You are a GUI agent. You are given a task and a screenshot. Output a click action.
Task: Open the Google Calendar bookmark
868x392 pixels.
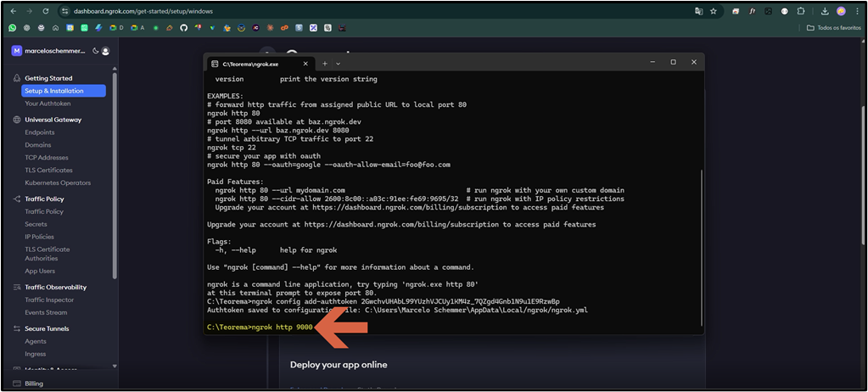(70, 28)
